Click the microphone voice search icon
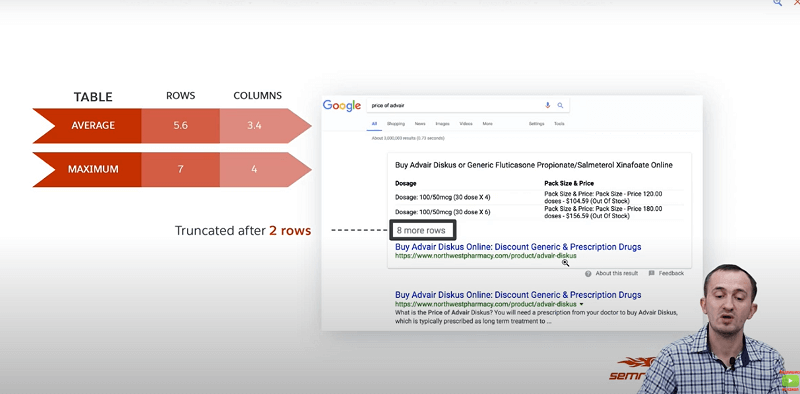 coord(547,105)
